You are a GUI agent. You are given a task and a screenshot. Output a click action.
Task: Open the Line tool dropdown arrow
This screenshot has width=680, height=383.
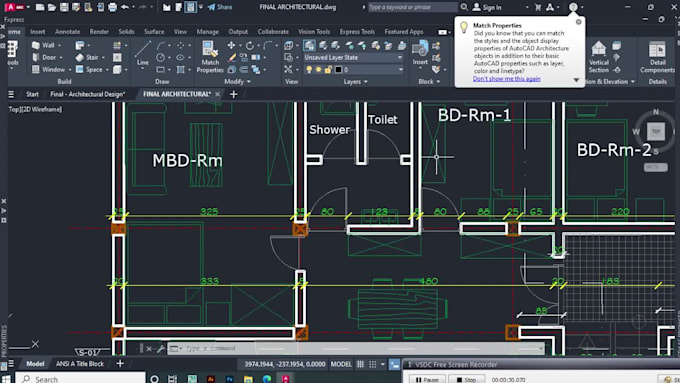point(143,69)
